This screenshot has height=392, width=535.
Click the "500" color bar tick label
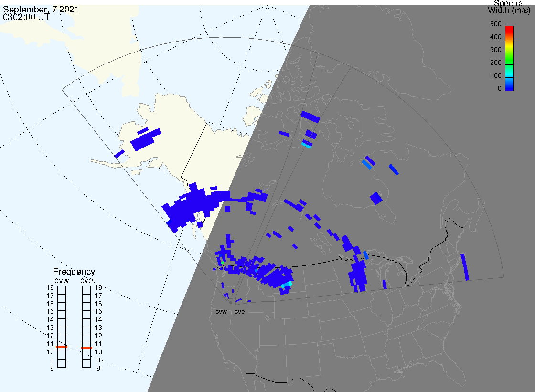[495, 24]
